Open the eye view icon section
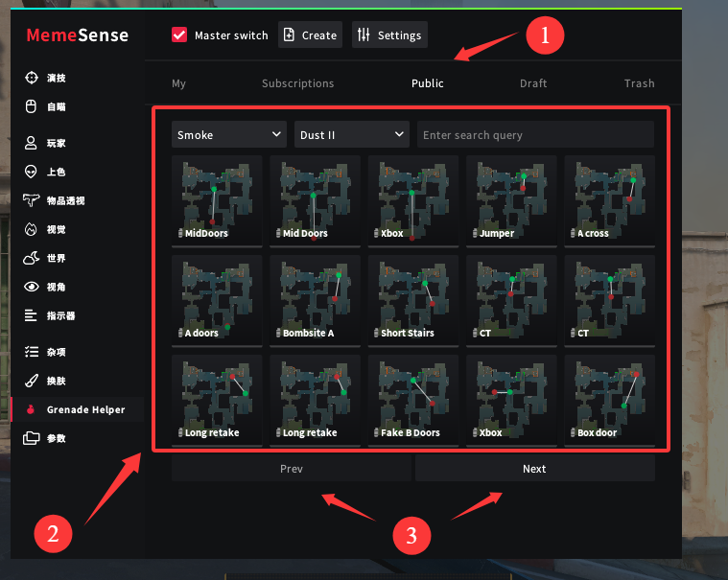Viewport: 728px width, 580px height. [31, 287]
